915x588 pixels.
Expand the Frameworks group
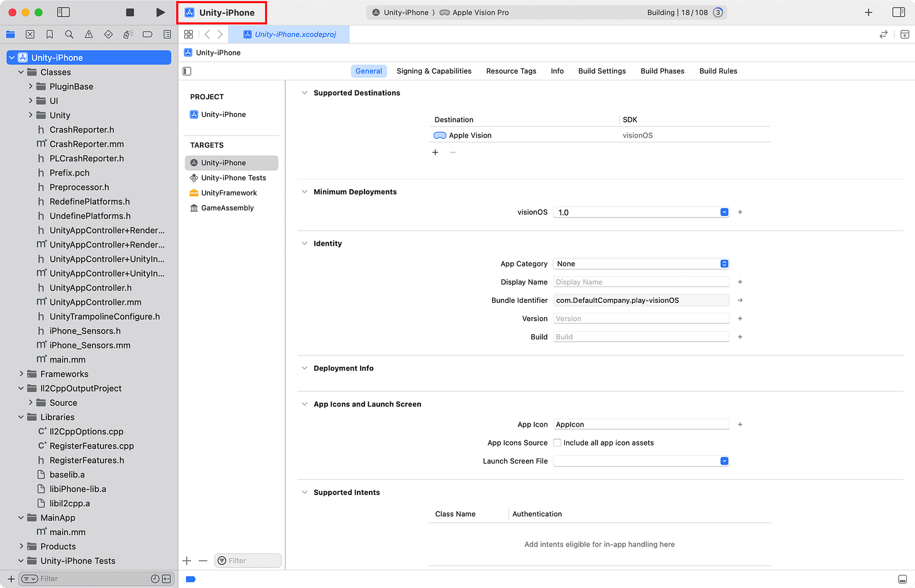tap(21, 374)
